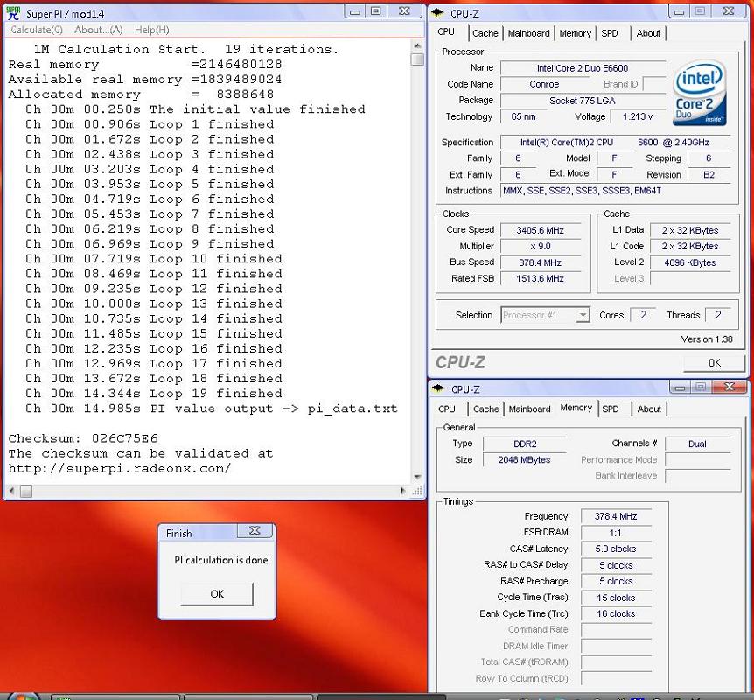
Task: Click the FSB:DRAM value 1:1
Action: click(x=616, y=533)
